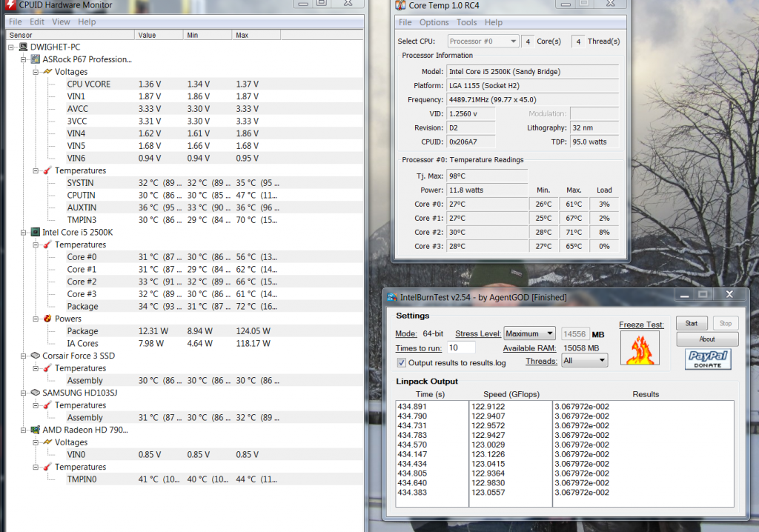Screen dimensions: 759x532
Task: Click the SAMSUNG HD103SJ drive icon
Action: tap(36, 393)
